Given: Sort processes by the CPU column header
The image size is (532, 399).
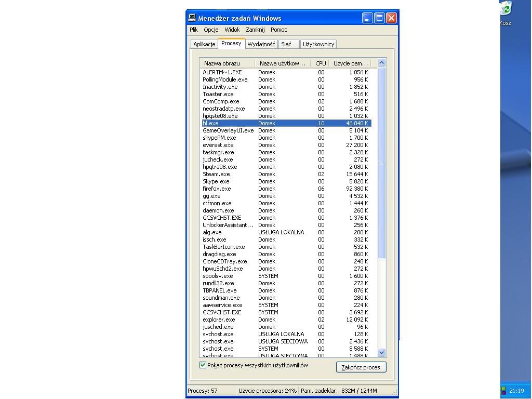Looking at the screenshot, I should click(320, 63).
